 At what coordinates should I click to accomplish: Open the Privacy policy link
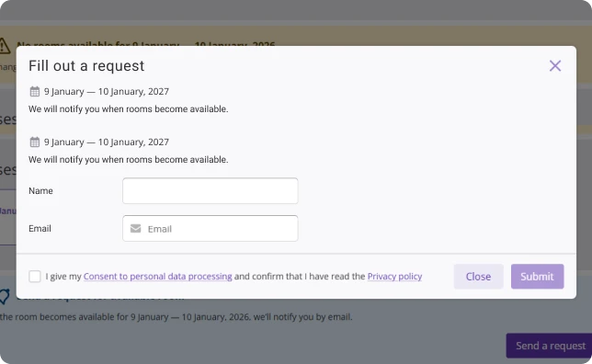coord(394,277)
